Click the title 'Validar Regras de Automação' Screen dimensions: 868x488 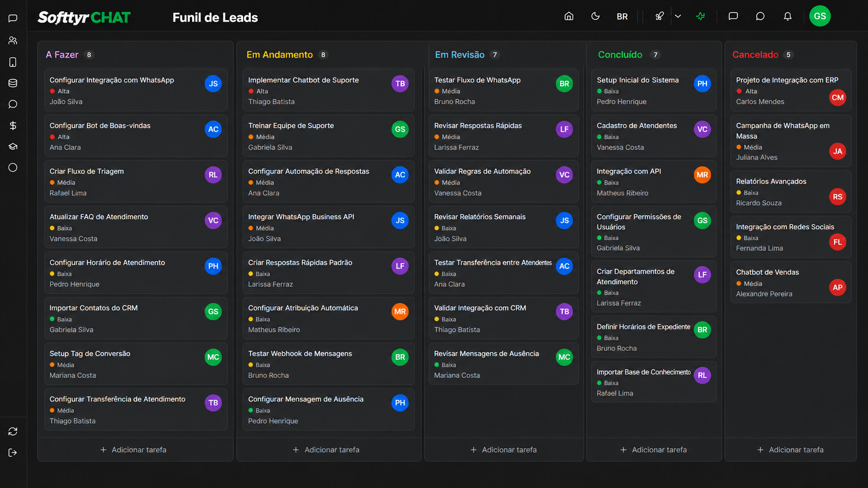click(x=483, y=172)
